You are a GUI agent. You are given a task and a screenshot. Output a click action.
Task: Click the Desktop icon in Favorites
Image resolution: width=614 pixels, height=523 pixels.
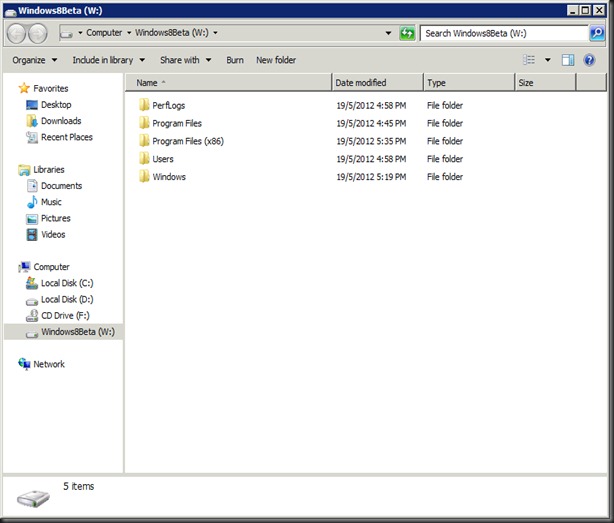[32, 105]
